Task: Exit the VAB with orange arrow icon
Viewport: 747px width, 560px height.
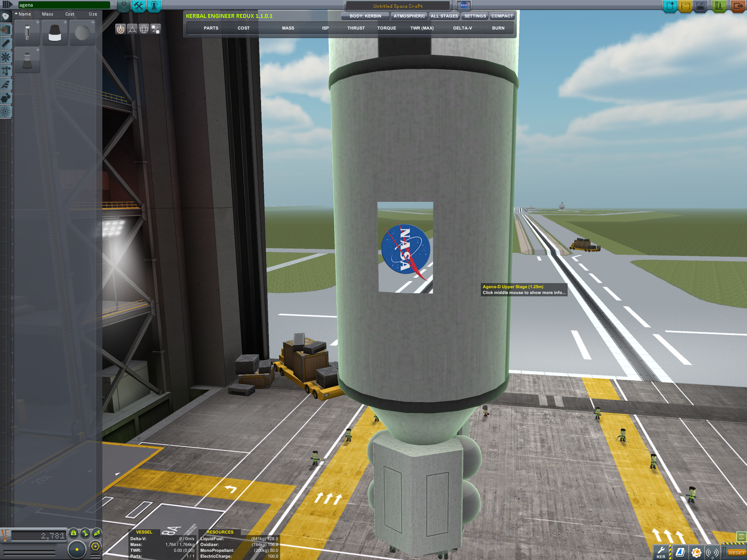Action: [x=737, y=6]
